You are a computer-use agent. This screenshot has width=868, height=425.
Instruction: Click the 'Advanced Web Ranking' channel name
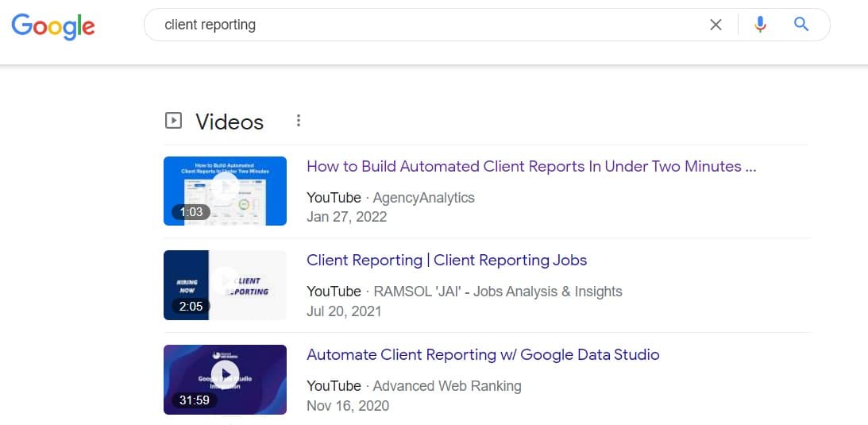tap(447, 386)
